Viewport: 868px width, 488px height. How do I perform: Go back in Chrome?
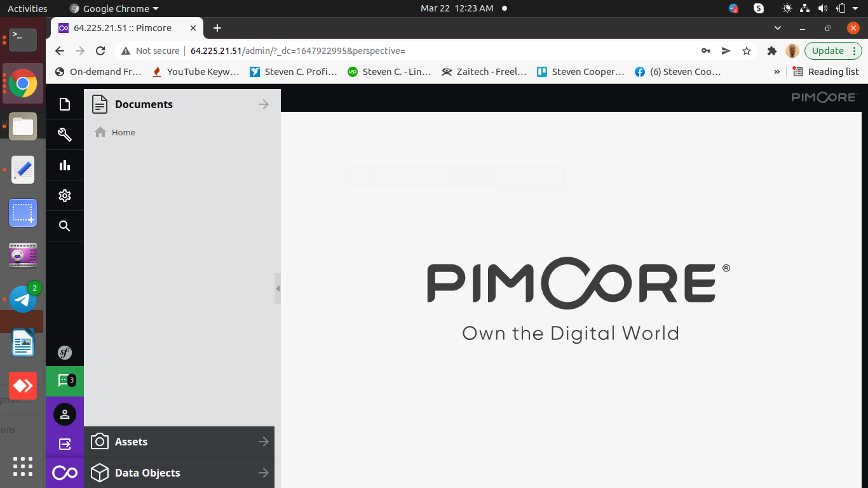(60, 51)
